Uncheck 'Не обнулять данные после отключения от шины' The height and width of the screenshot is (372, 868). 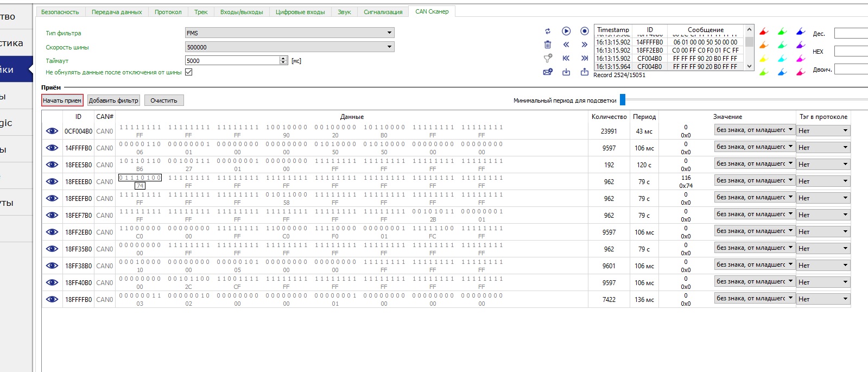189,72
